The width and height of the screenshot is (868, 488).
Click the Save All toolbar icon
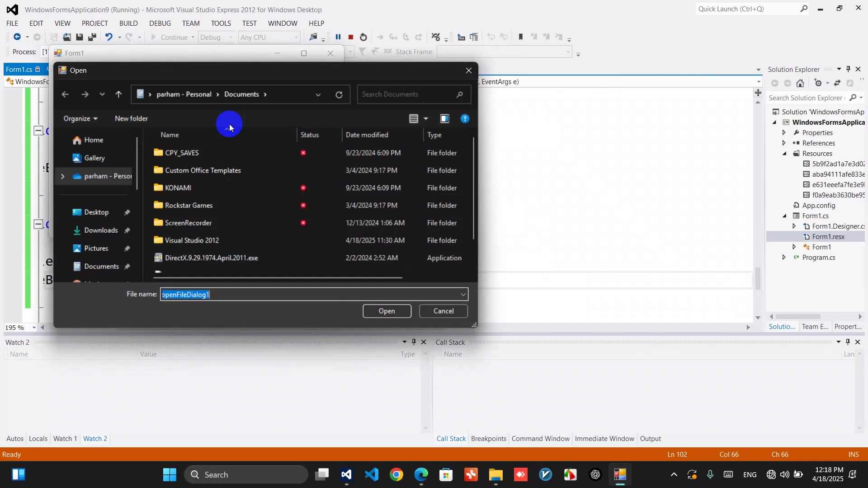click(92, 37)
